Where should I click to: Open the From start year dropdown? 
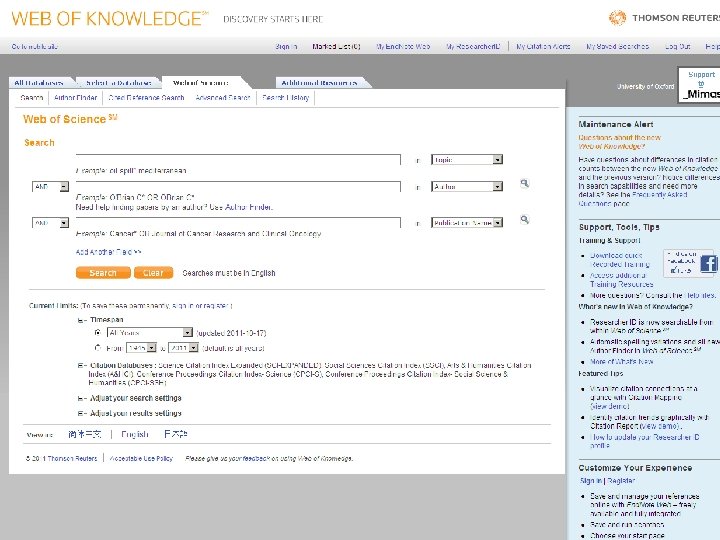click(x=141, y=348)
